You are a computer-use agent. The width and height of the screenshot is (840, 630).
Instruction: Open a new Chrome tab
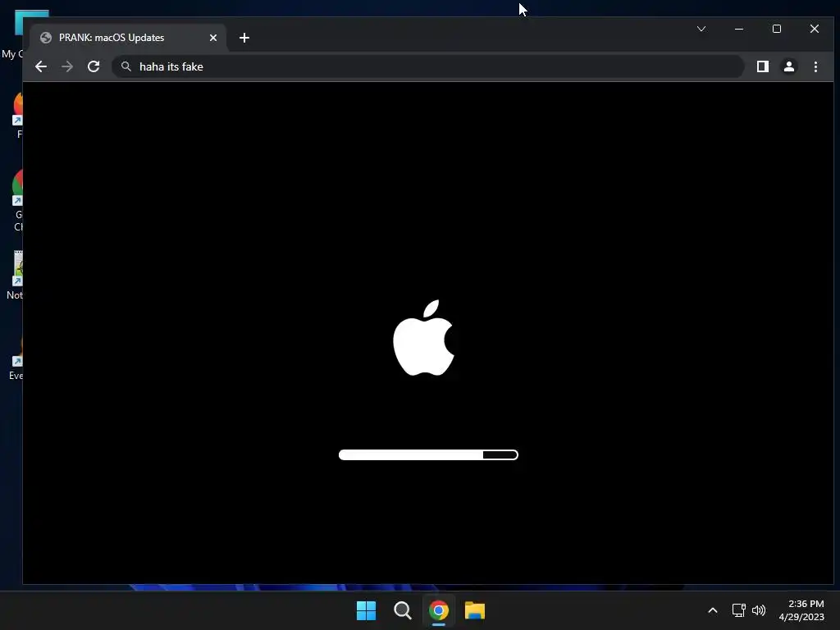point(244,38)
